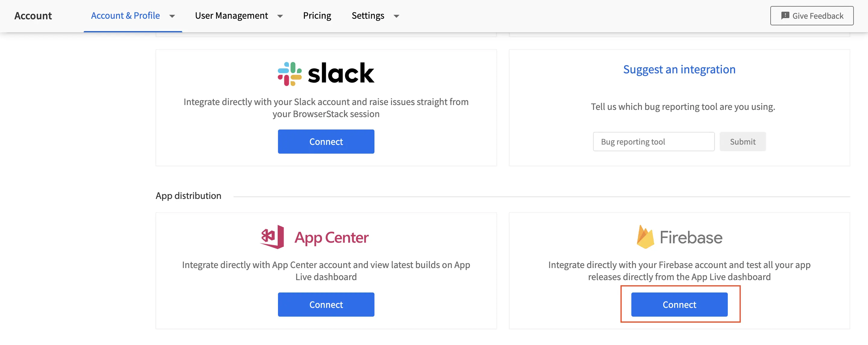Viewport: 868px width, 345px height.
Task: Click the Slack logo icon
Action: 289,74
